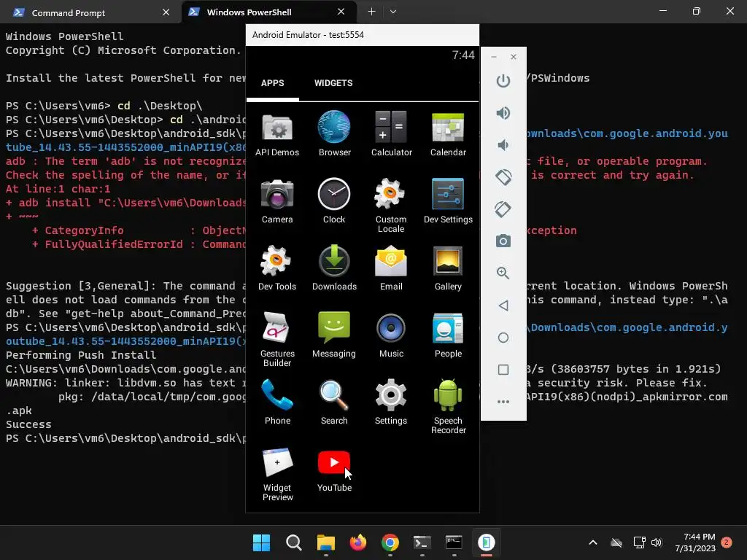This screenshot has width=747, height=560.
Task: Open Dev Settings app
Action: 448,201
